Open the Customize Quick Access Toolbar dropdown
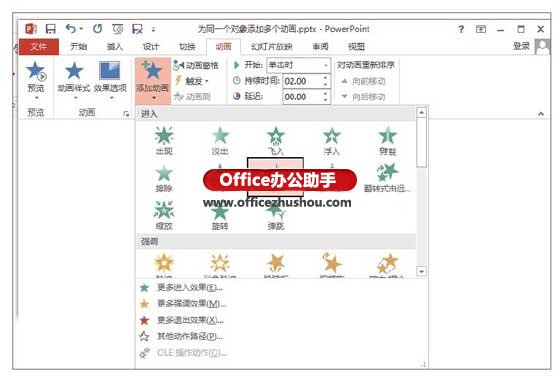560x379 pixels. point(154,29)
